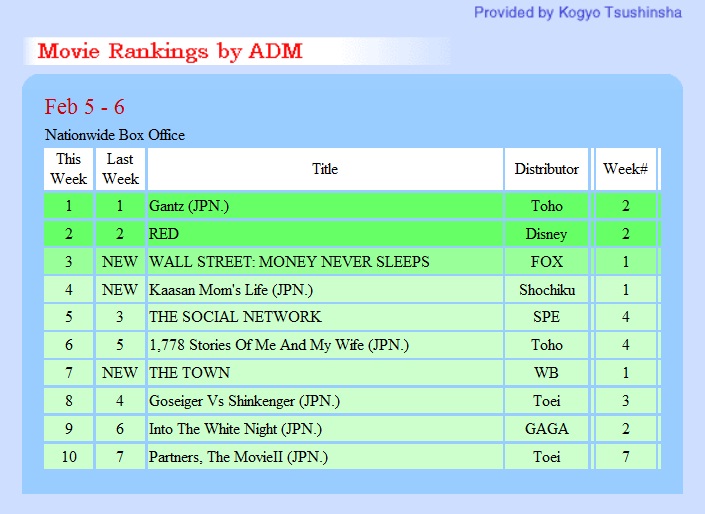Click this-week rank 10 cell
705x514 pixels.
(x=68, y=457)
